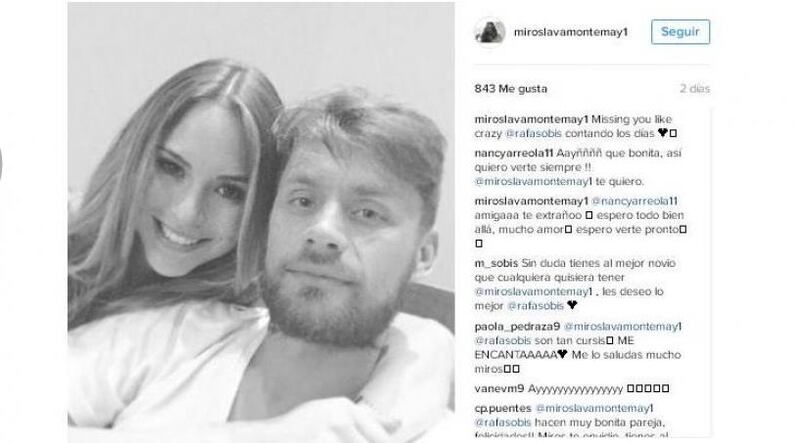Click @miroslavamontemay1 mention in nancyarreola11's comment
Image resolution: width=800 pixels, height=443 pixels.
[x=534, y=181]
